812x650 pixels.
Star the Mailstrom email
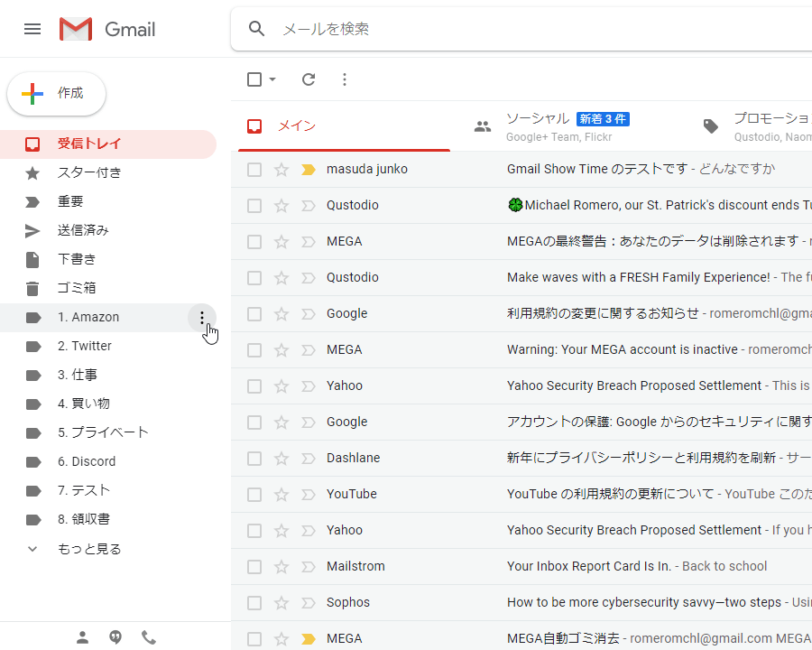281,567
